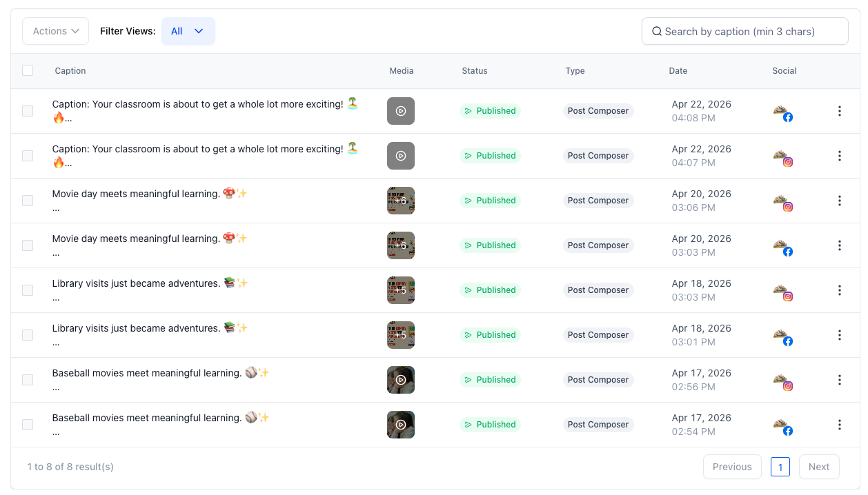Screen dimensions: 868x495
Task: Click the Previous pagination button
Action: [731, 467]
